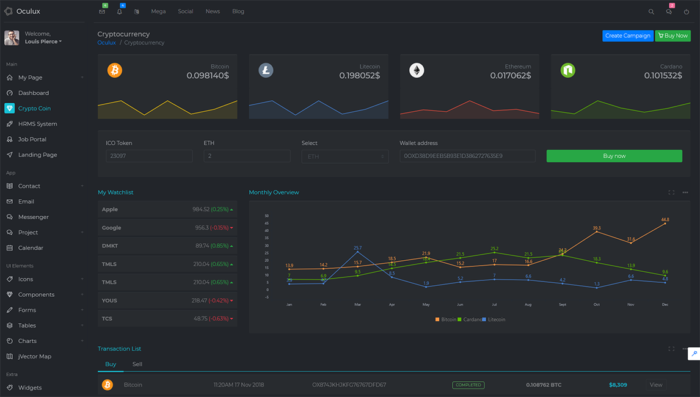
Task: Click the Oculux logo icon
Action: [x=8, y=11]
